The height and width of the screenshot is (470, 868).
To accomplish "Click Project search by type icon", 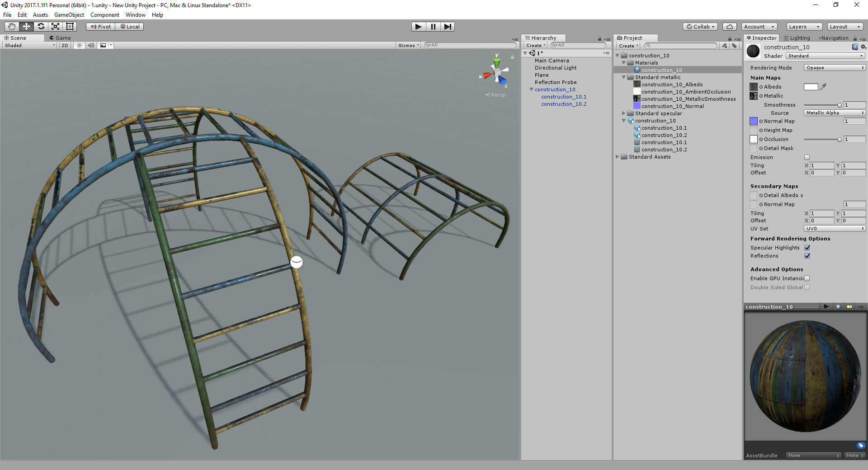I will (x=725, y=46).
